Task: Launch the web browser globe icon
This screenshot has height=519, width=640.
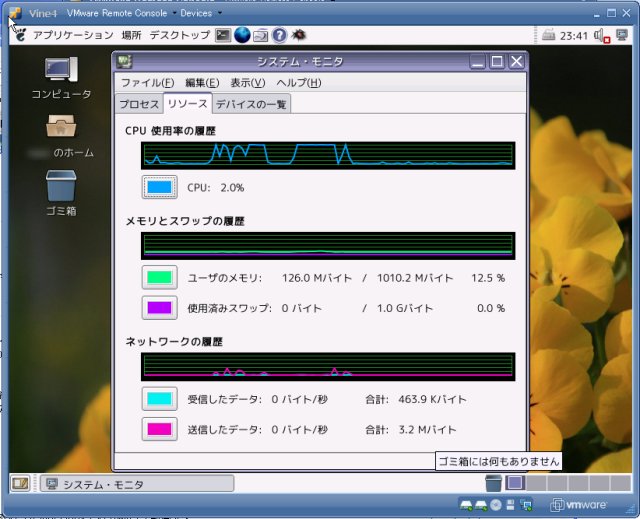Action: [x=242, y=35]
